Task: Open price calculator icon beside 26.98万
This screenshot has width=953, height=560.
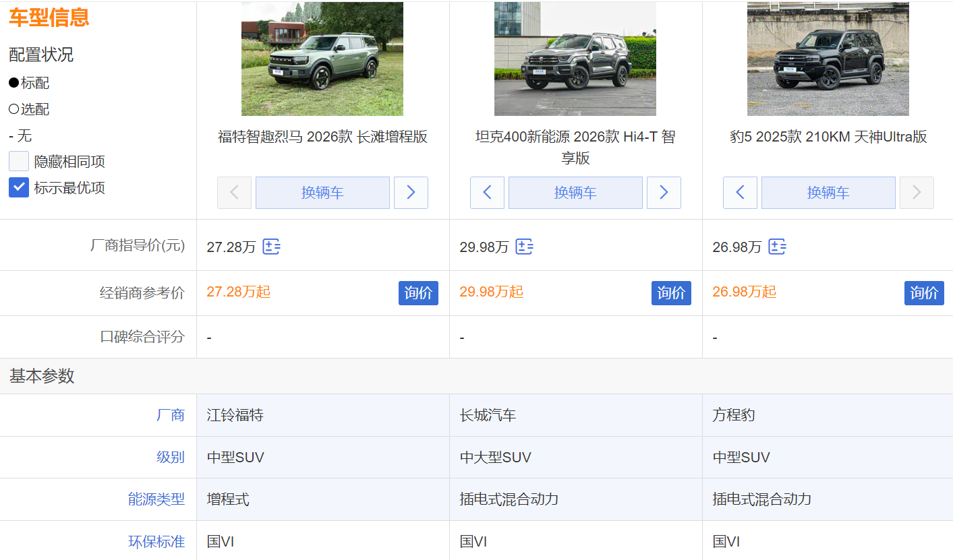Action: point(777,247)
